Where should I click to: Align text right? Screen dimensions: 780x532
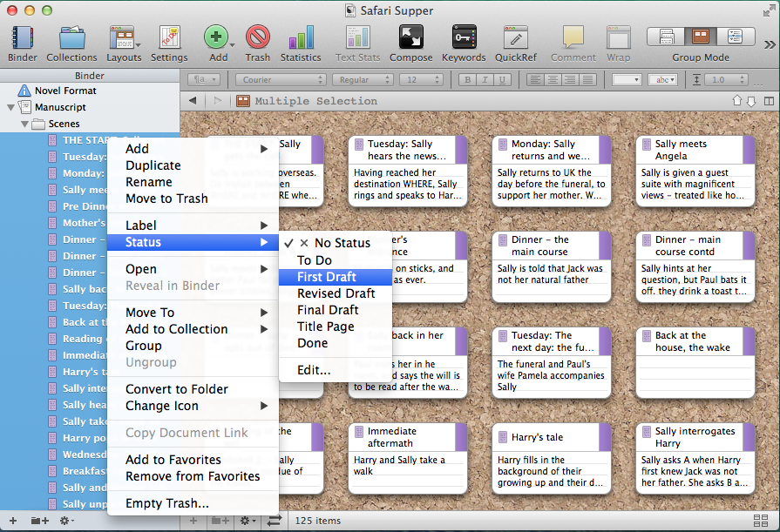coord(570,79)
